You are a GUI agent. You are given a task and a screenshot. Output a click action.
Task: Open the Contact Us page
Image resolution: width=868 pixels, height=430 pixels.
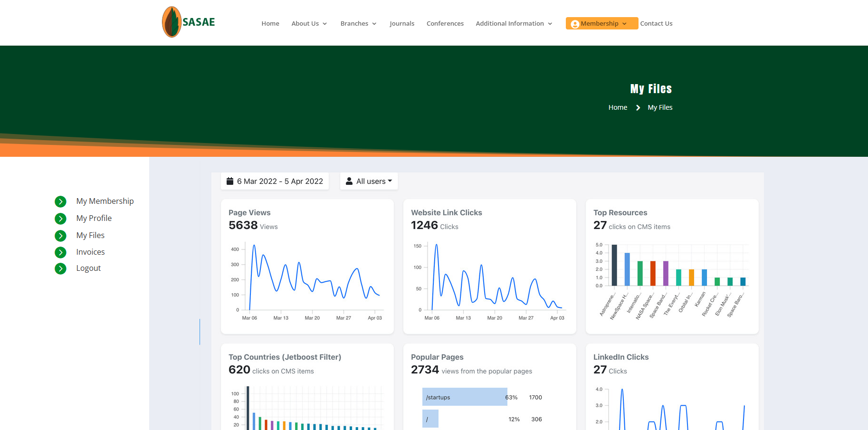point(656,23)
